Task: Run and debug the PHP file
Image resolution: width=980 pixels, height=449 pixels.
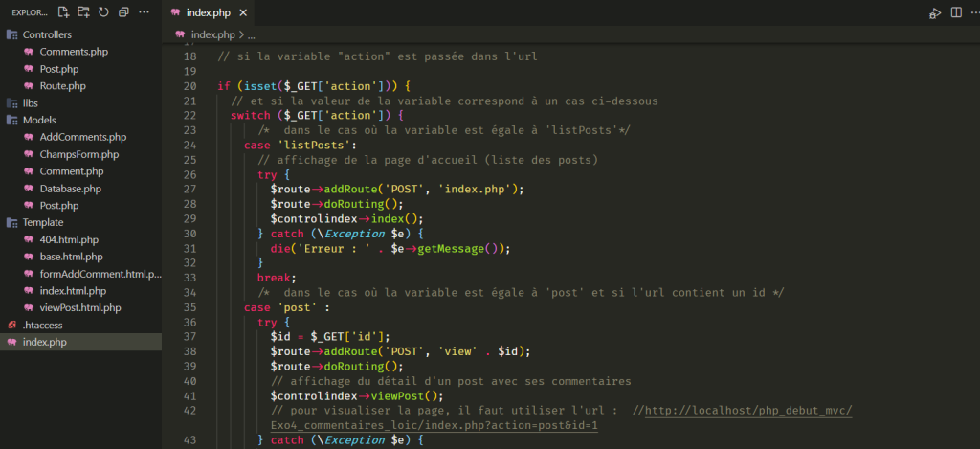Action: point(935,12)
